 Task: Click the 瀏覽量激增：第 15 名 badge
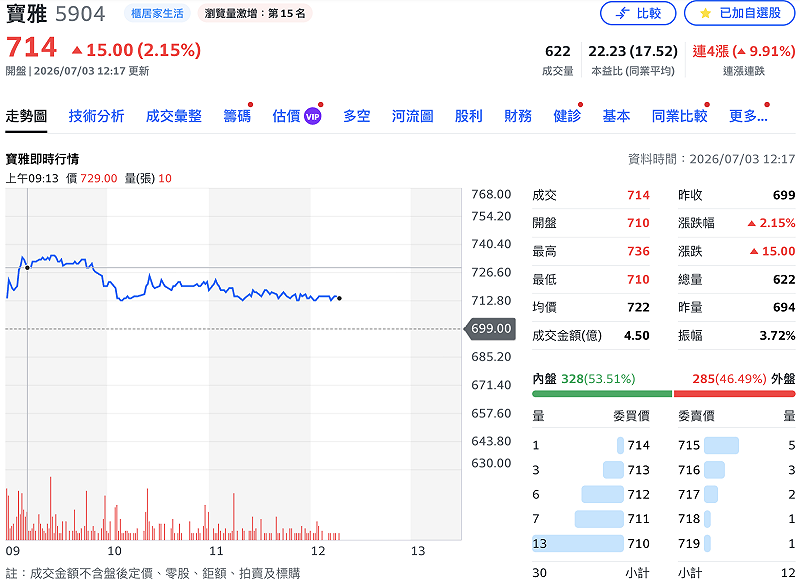tap(255, 13)
